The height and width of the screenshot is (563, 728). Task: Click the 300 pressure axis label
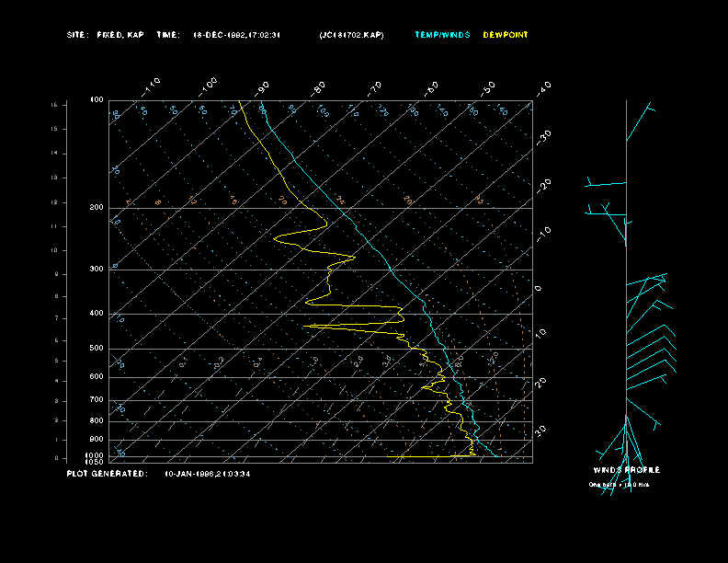click(97, 270)
